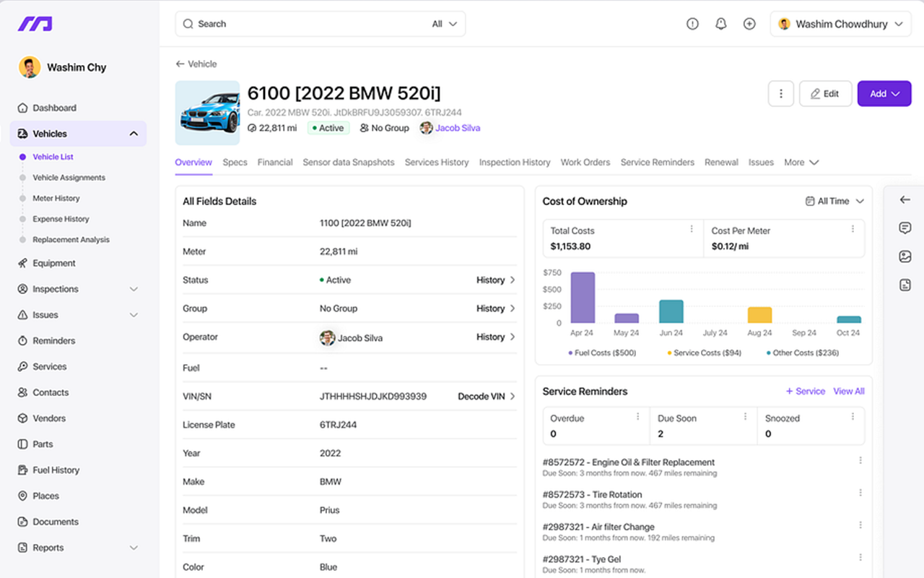Open options for Engine Oil & Filter reminder
Viewport: 924px width, 578px height.
coord(860,461)
